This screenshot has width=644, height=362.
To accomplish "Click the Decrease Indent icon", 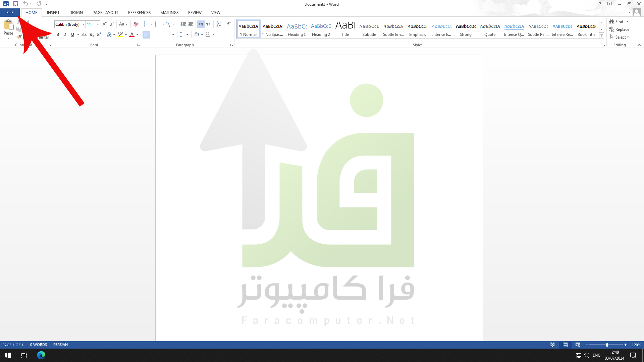I will (x=183, y=24).
